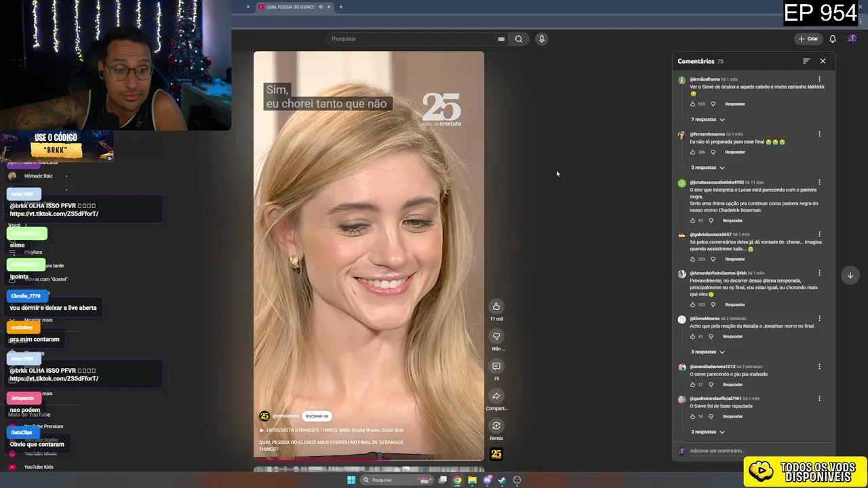Screen dimensions: 868x488
Task: Like the @AmandaVieiraSantos comment with 103 likes
Action: [x=692, y=304]
